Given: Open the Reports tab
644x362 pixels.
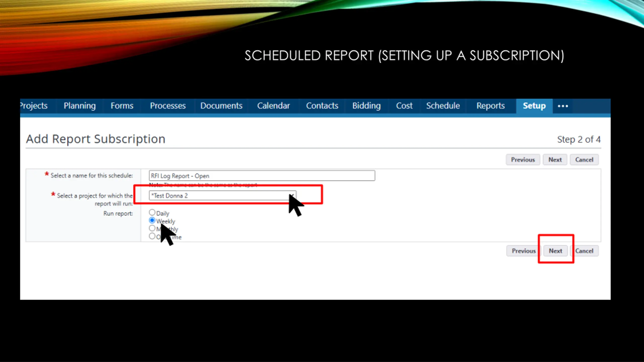Looking at the screenshot, I should 490,106.
